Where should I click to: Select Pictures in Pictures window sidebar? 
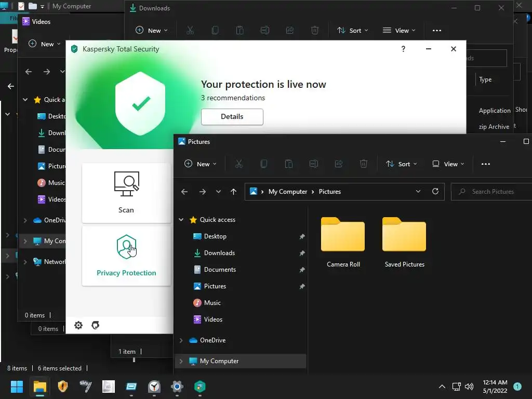pyautogui.click(x=215, y=286)
